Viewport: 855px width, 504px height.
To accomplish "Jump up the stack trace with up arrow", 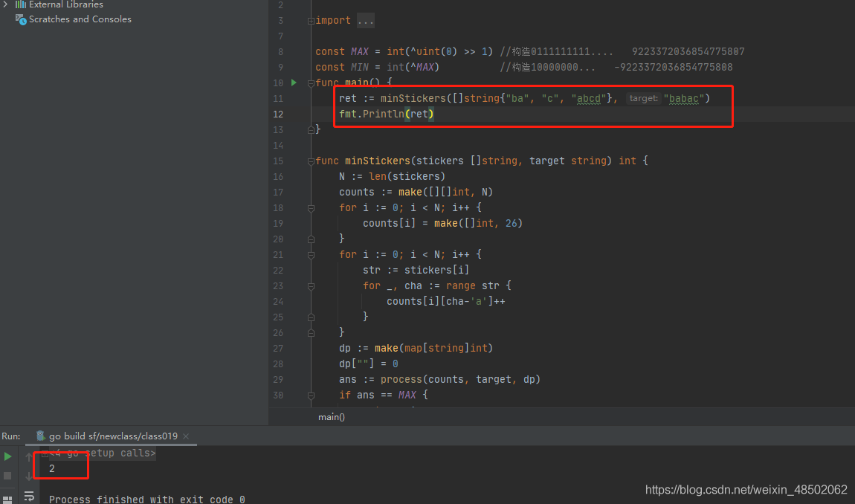I will coord(29,456).
